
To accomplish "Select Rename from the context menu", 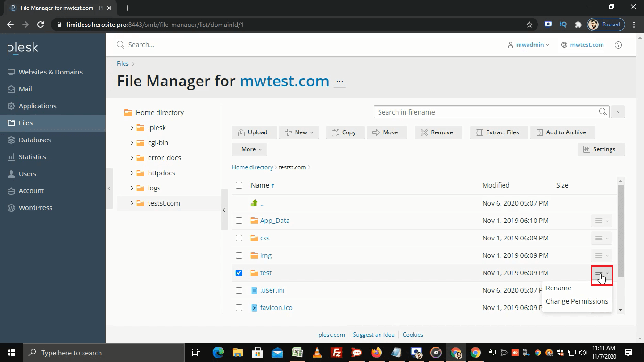I will point(559,288).
